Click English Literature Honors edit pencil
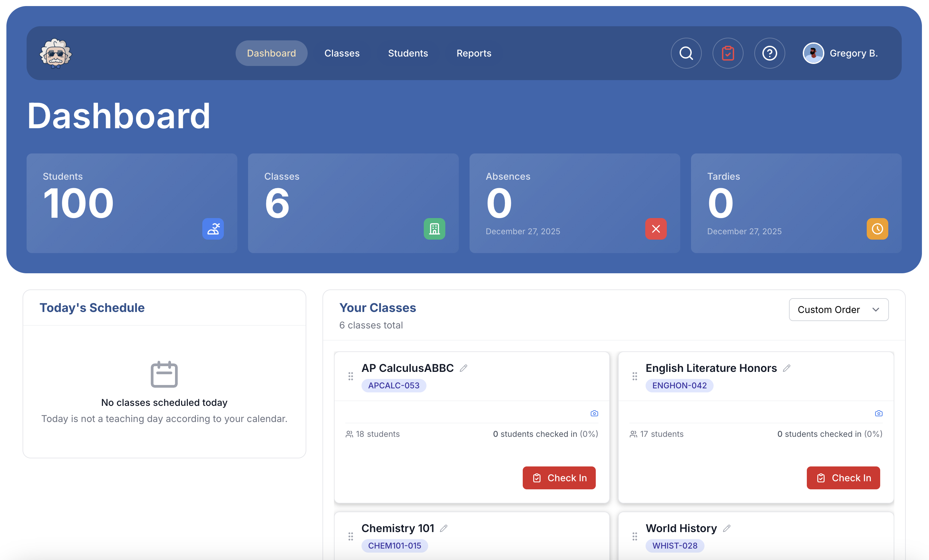 coord(787,368)
